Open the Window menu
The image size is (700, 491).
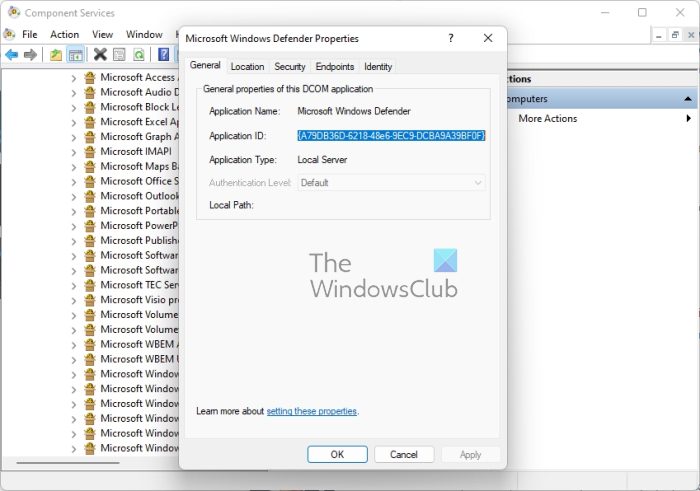(x=144, y=34)
